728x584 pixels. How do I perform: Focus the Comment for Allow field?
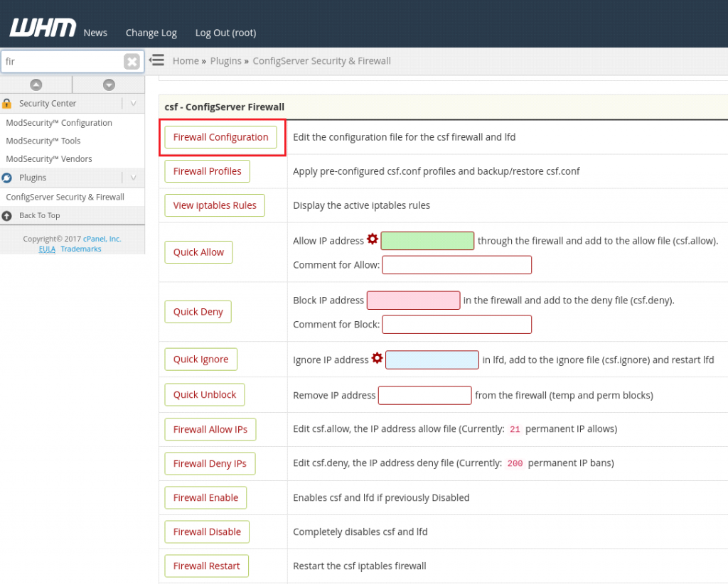[457, 265]
